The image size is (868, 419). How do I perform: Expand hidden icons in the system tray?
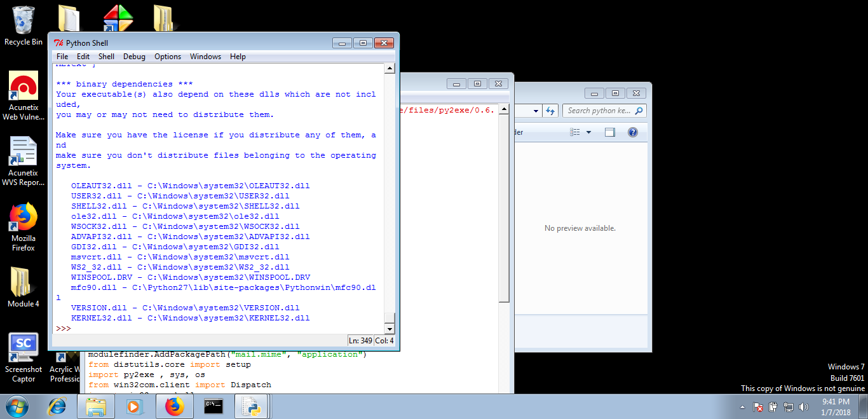tap(742, 407)
